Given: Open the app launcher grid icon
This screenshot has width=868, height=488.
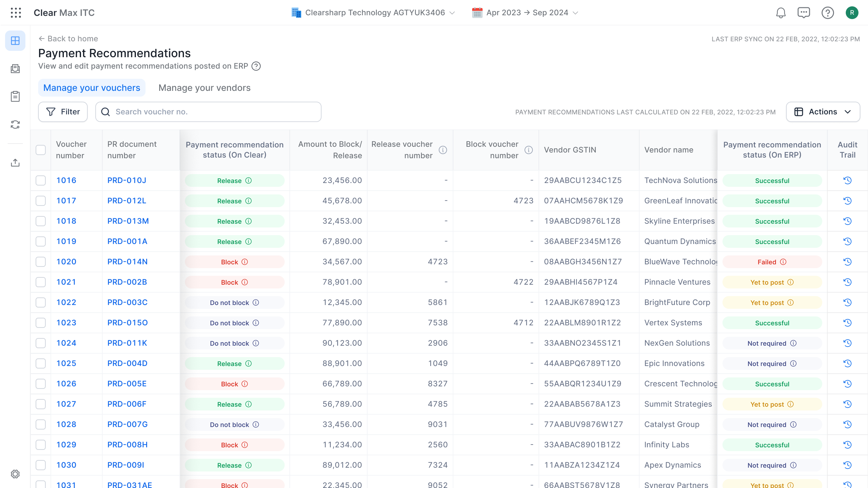Looking at the screenshot, I should tap(16, 13).
